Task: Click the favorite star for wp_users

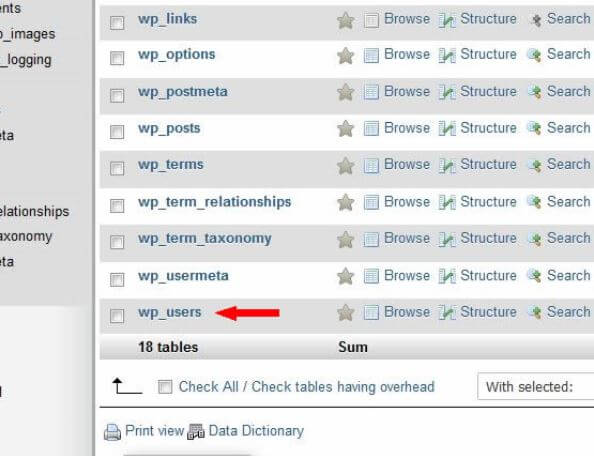Action: (345, 313)
